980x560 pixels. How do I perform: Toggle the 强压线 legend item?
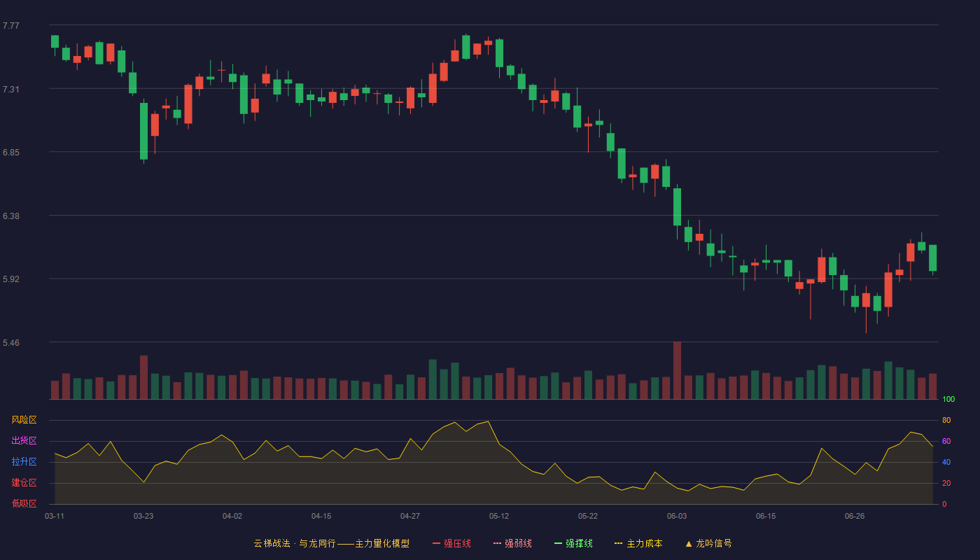pos(451,543)
